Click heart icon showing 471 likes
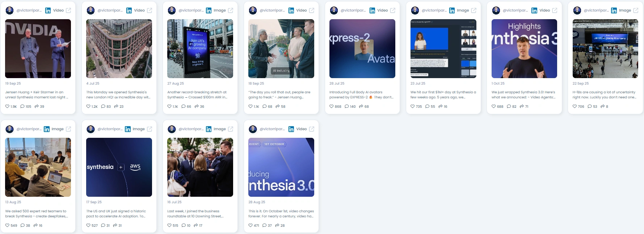Screen dimensions: 644x234 pyautogui.click(x=251, y=225)
